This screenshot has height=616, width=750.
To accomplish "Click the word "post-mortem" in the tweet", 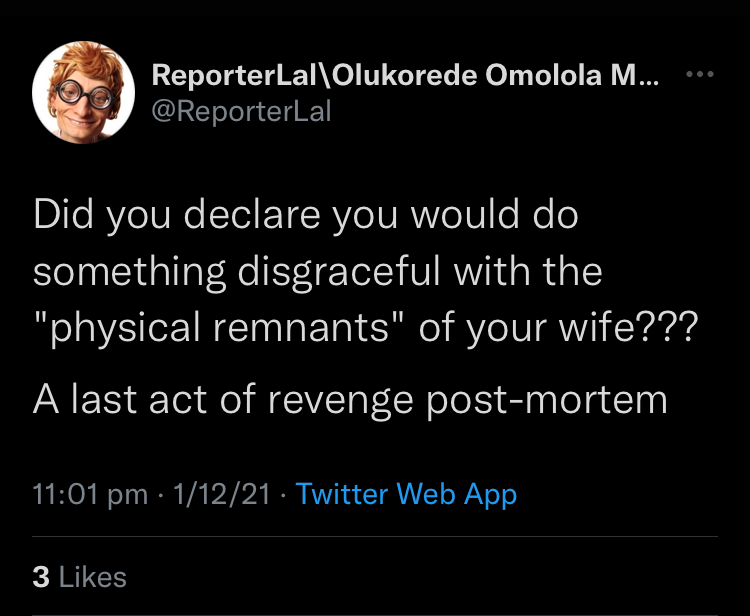I will click(547, 400).
